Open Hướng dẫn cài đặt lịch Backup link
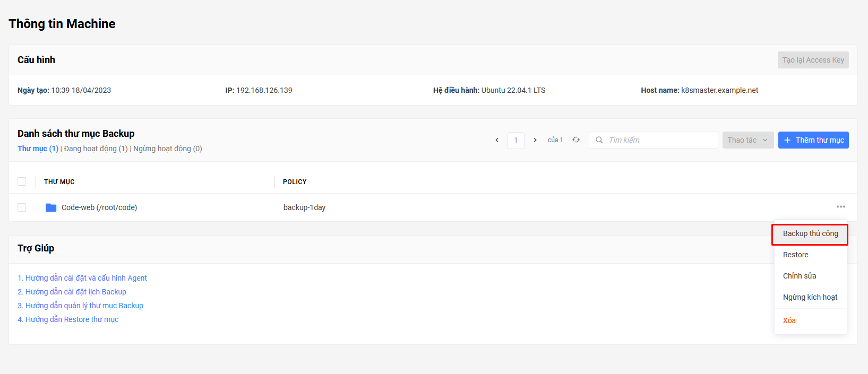Screen dimensions: 868x374 click(x=72, y=292)
